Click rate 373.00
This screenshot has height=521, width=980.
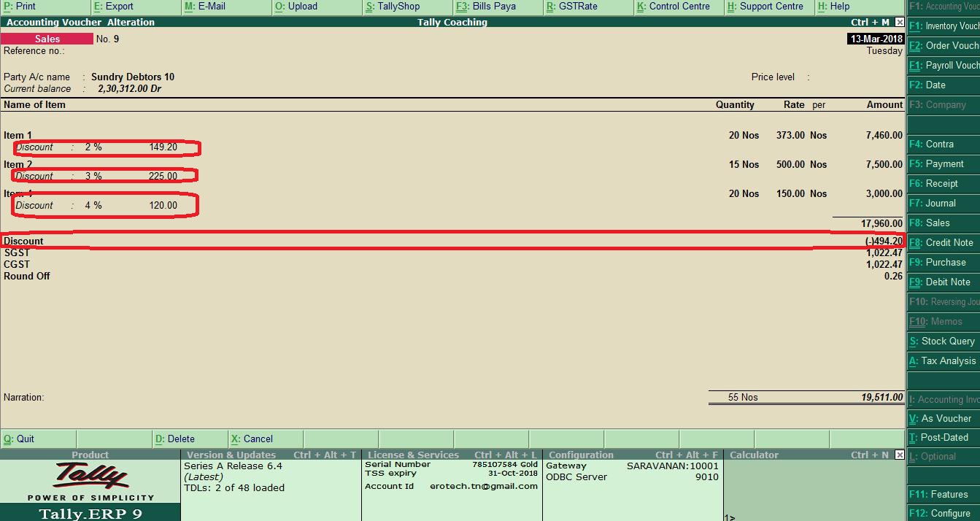[x=791, y=135]
